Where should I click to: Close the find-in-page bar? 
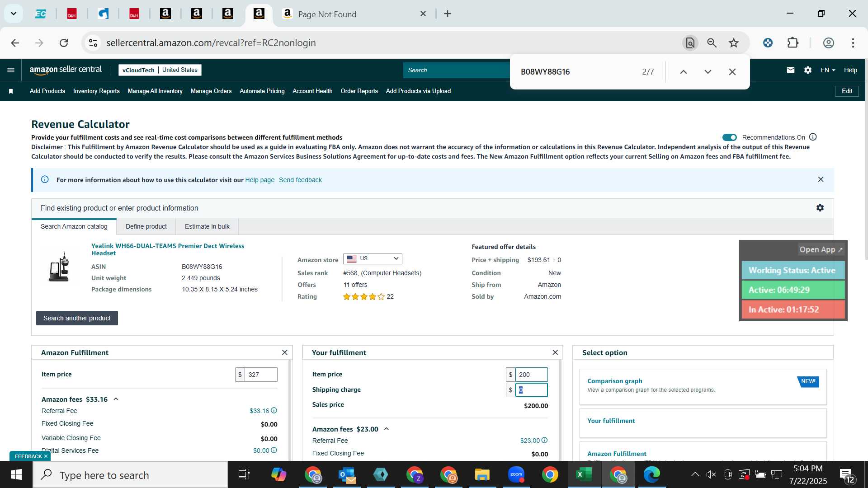732,72
